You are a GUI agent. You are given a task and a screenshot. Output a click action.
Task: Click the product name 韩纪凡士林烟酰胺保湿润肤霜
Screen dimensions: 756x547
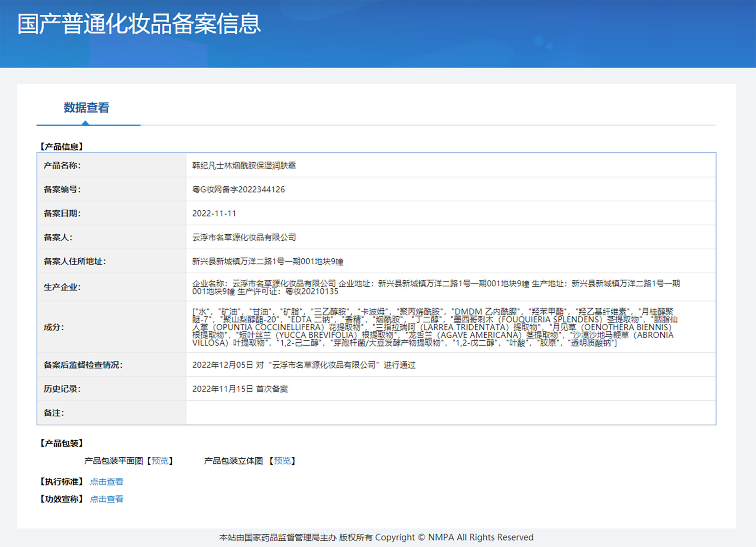point(244,165)
